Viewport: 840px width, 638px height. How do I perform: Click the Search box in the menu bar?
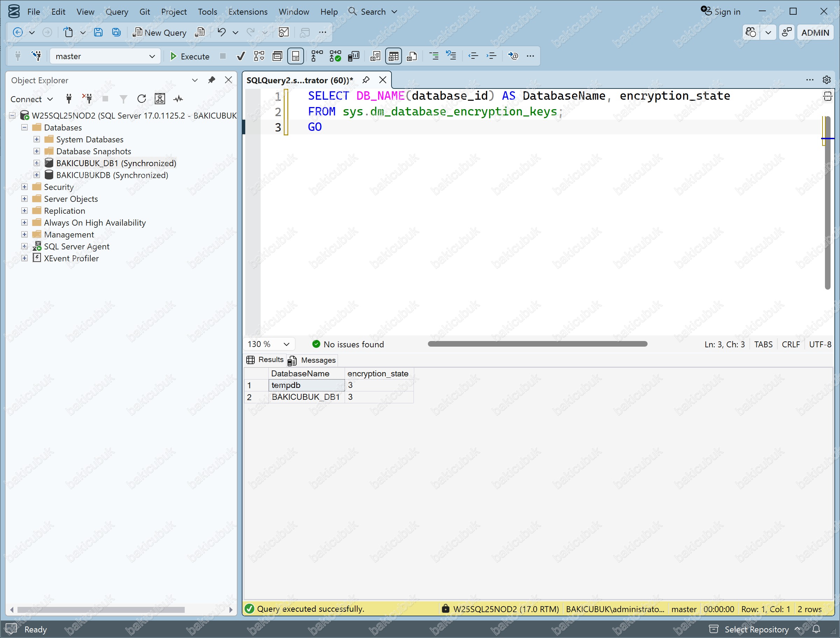(x=373, y=12)
